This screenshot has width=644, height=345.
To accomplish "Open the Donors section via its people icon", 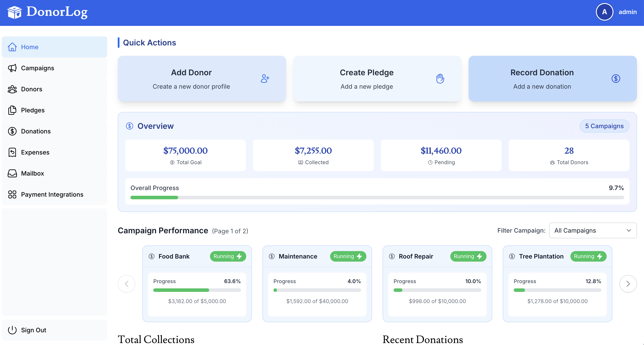I will point(12,89).
